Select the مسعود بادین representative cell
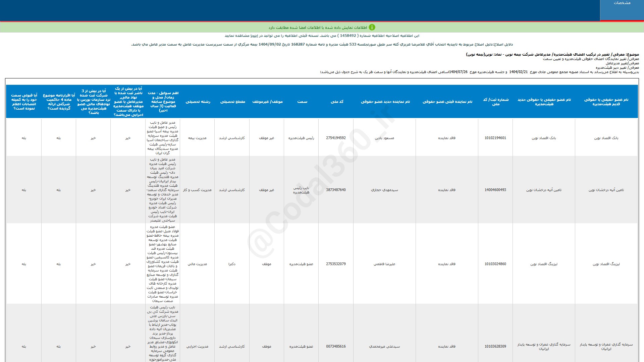 tap(384, 138)
